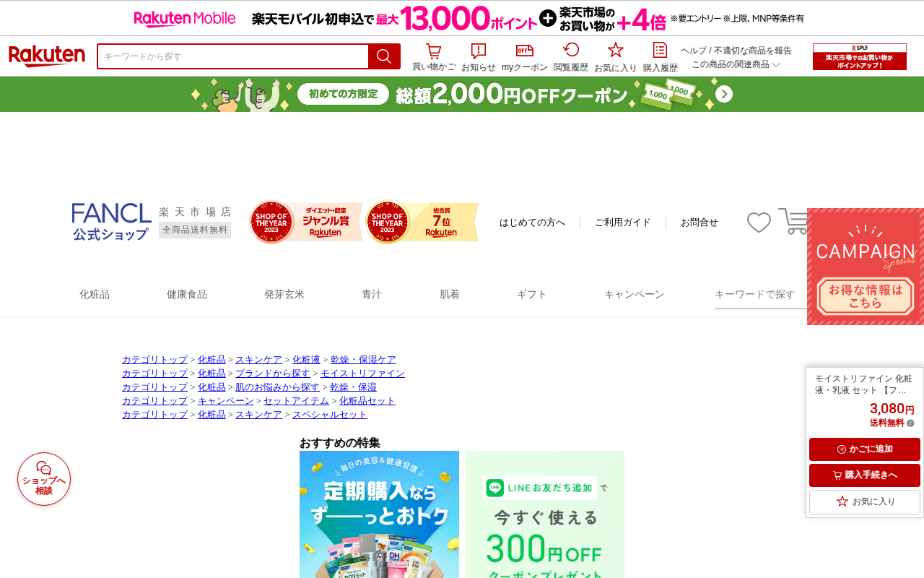
Task: Open the LINEお友だち追加 300円OFF banner
Action: (545, 514)
